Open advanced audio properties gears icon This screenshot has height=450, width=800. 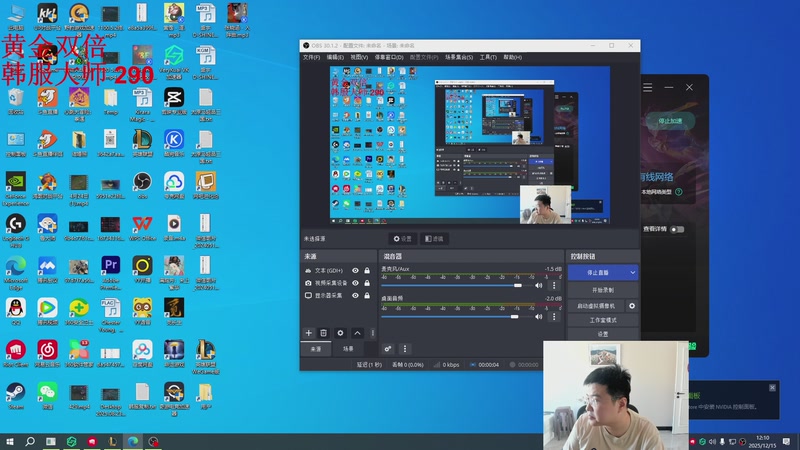tap(388, 349)
